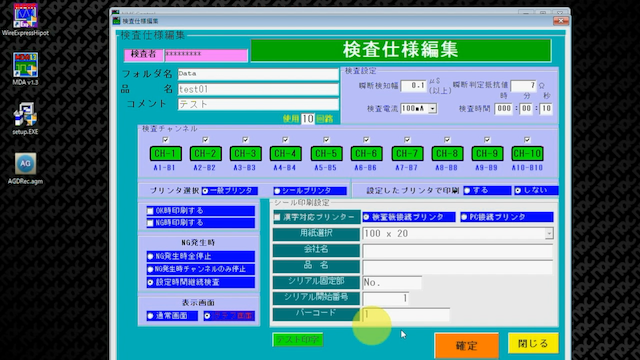Click the コメント input field

tap(258, 104)
